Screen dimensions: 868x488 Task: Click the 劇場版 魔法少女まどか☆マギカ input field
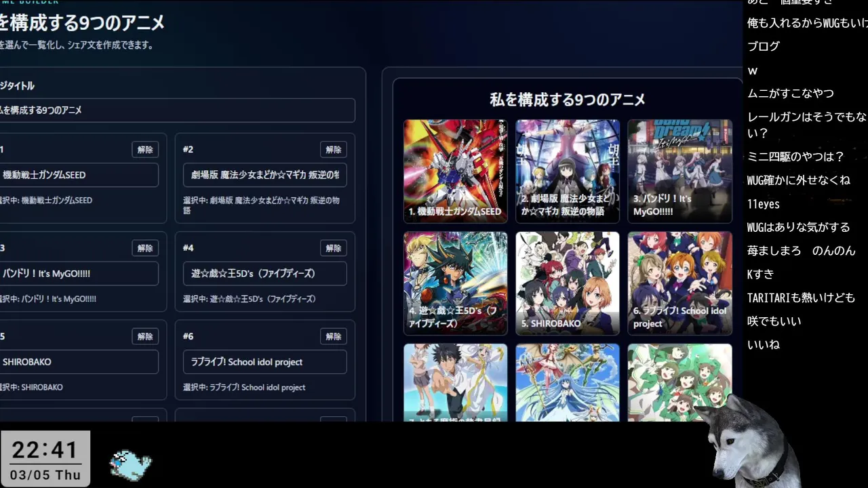click(x=264, y=175)
